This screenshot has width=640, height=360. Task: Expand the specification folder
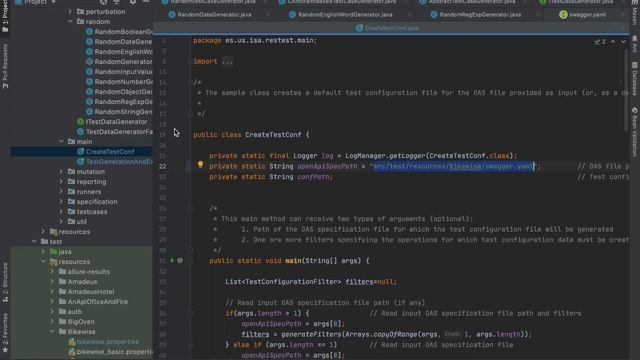pyautogui.click(x=61, y=202)
